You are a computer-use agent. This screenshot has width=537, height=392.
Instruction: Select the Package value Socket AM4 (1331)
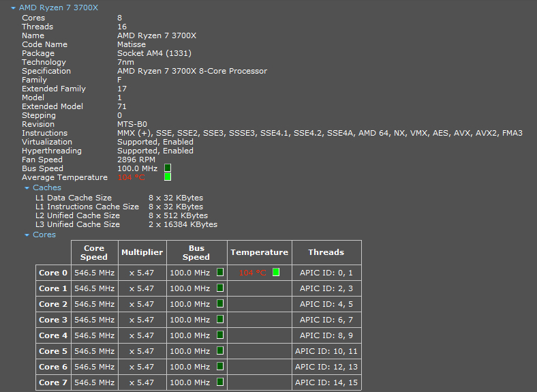click(155, 53)
